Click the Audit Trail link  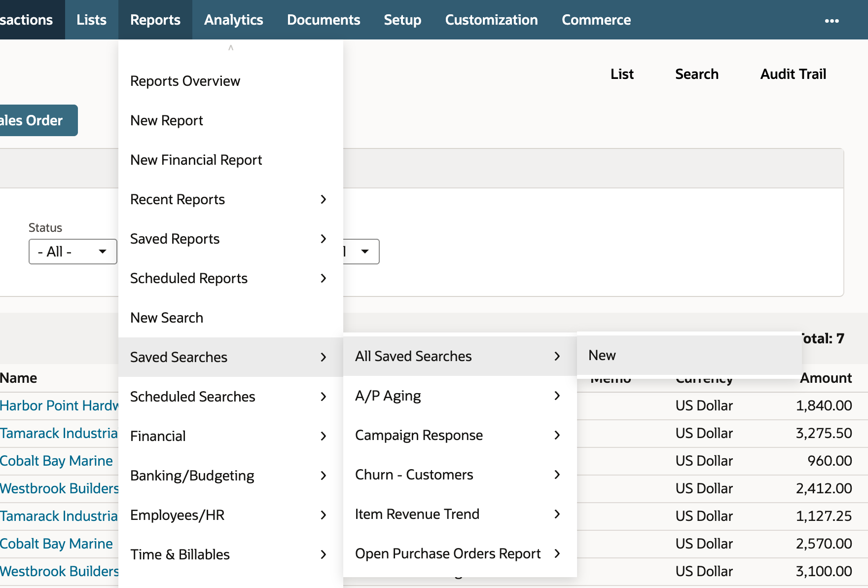(793, 74)
